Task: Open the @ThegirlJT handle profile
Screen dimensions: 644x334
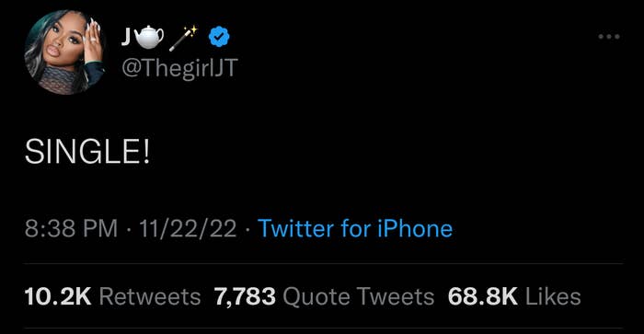Action: point(180,67)
